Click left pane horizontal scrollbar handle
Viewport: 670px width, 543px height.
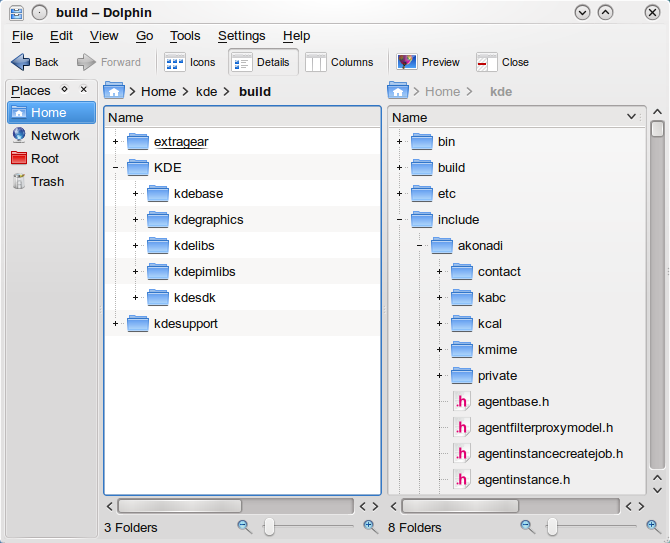(180, 506)
